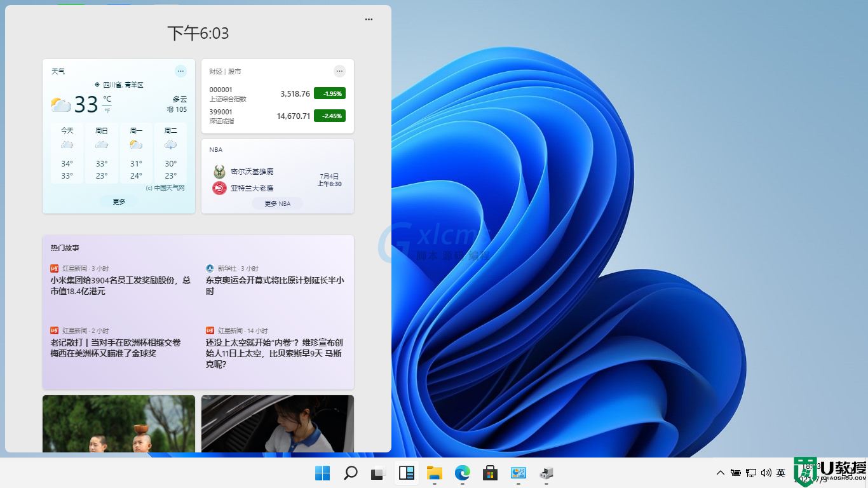The height and width of the screenshot is (488, 868).
Task: Open the 老记散打 Messi story
Action: point(116,348)
